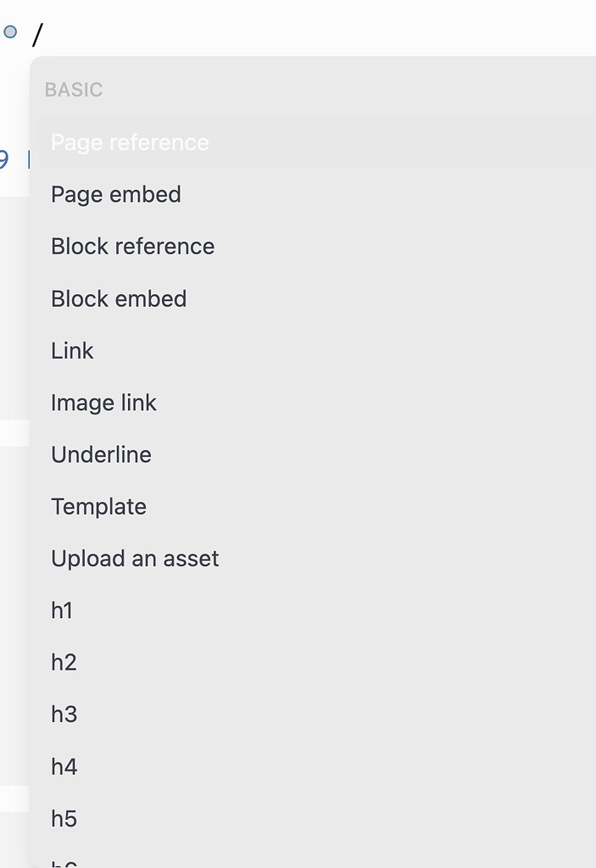Viewport: 596px width, 868px height.
Task: Insert an h4 heading
Action: point(64,765)
